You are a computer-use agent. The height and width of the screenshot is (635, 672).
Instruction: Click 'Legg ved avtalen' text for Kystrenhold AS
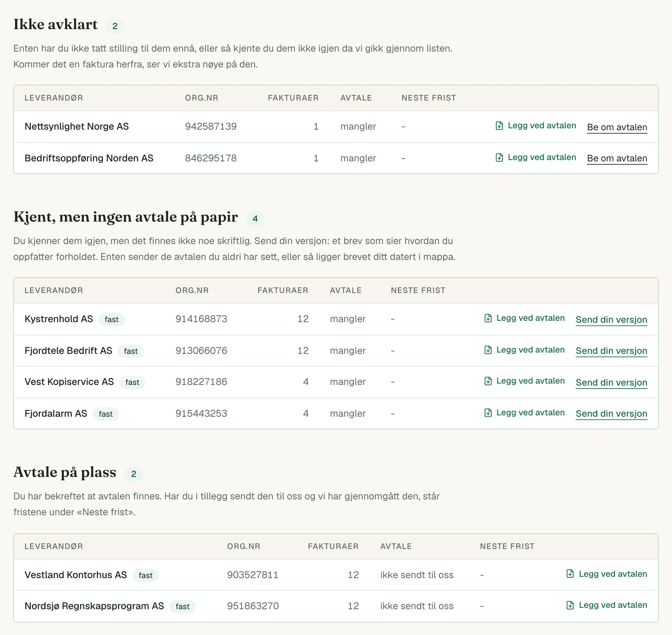pyautogui.click(x=530, y=318)
